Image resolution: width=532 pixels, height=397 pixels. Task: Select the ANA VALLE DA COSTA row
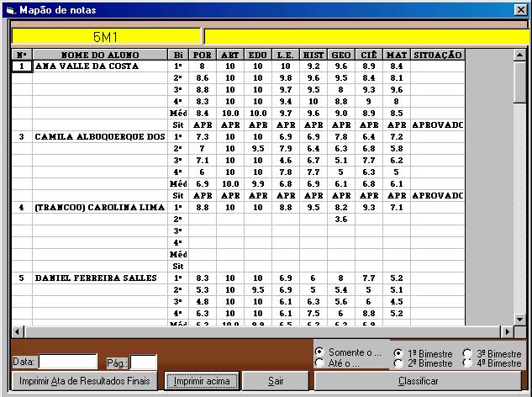coord(99,66)
